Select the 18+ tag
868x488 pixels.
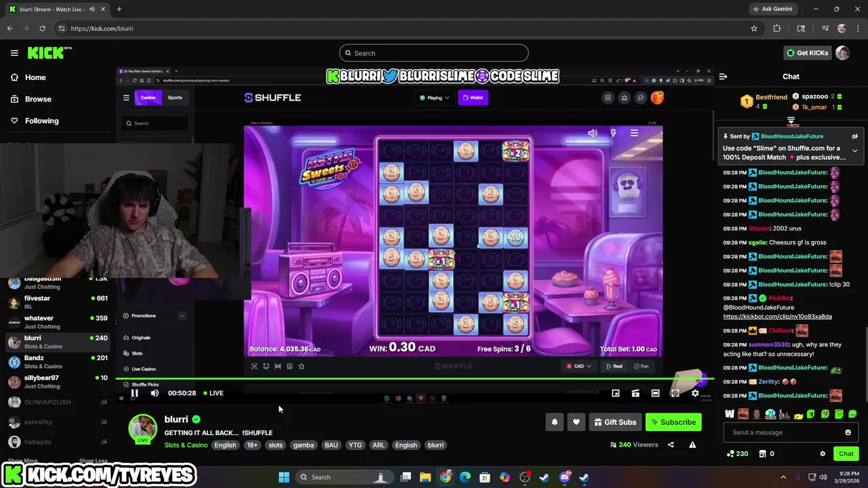[252, 445]
